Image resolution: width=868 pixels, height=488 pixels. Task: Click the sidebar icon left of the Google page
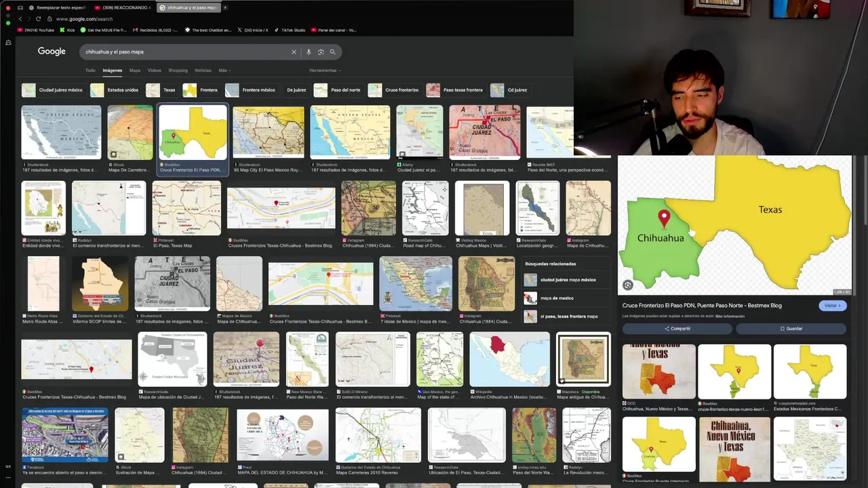[8, 43]
